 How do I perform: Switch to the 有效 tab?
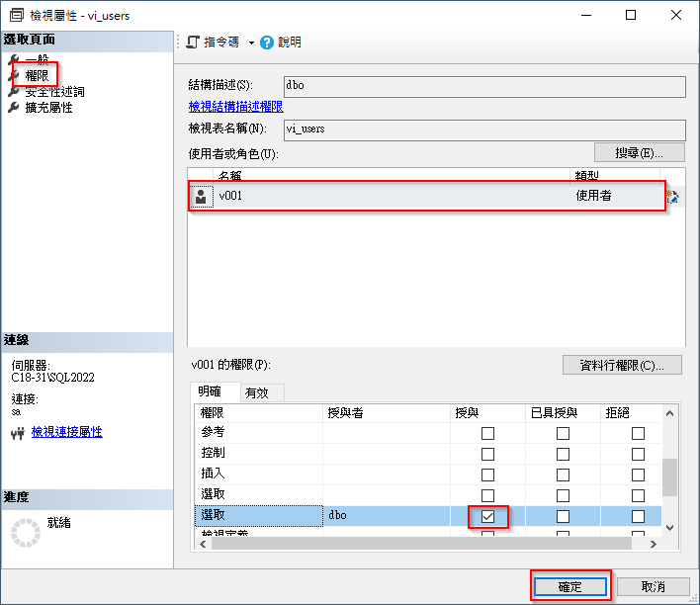pyautogui.click(x=263, y=392)
